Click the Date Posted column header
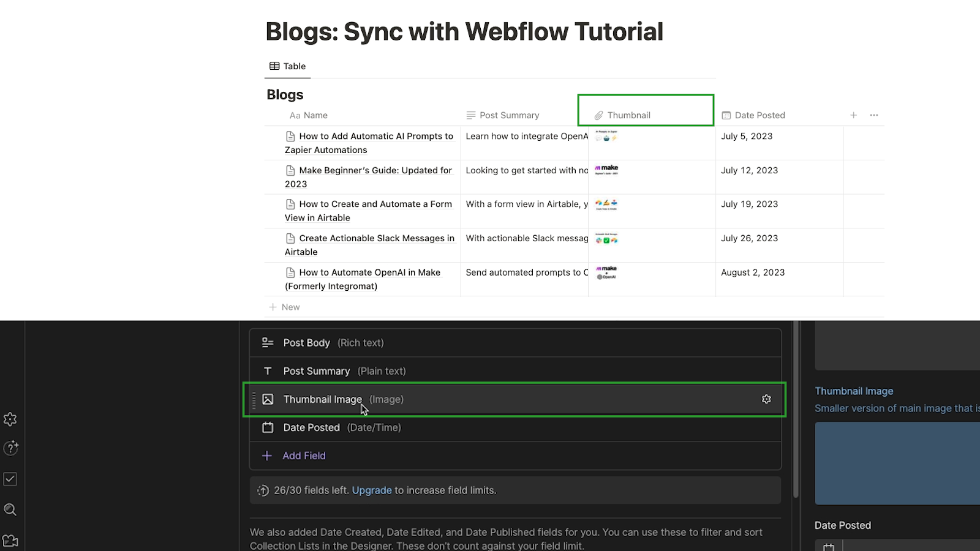 [753, 115]
